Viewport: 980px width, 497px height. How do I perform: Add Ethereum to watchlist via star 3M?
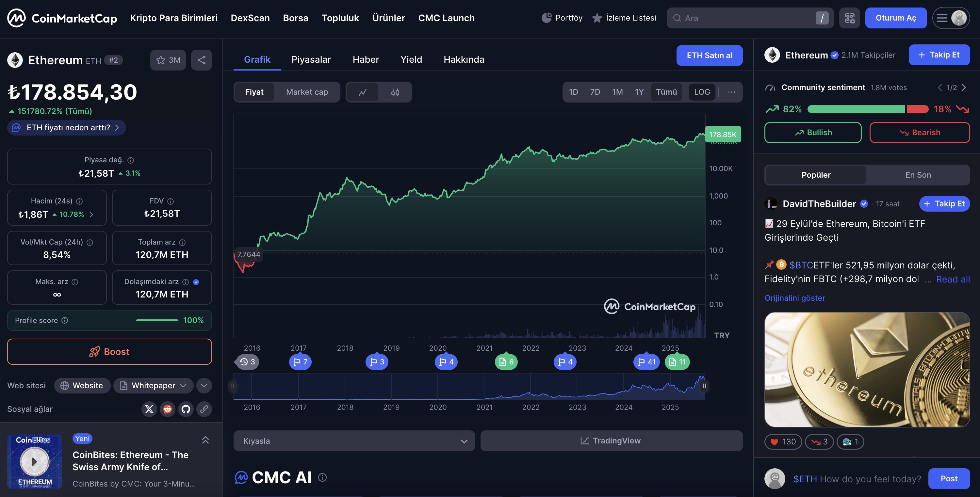[168, 60]
